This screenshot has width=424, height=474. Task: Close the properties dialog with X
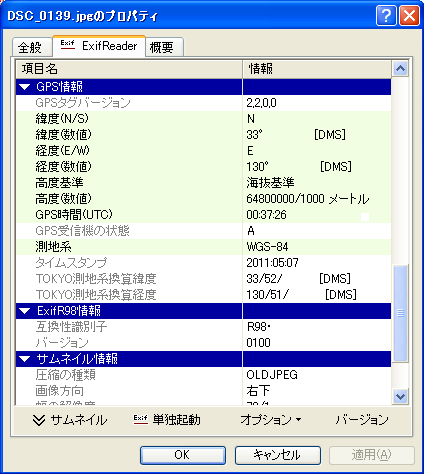click(x=409, y=16)
